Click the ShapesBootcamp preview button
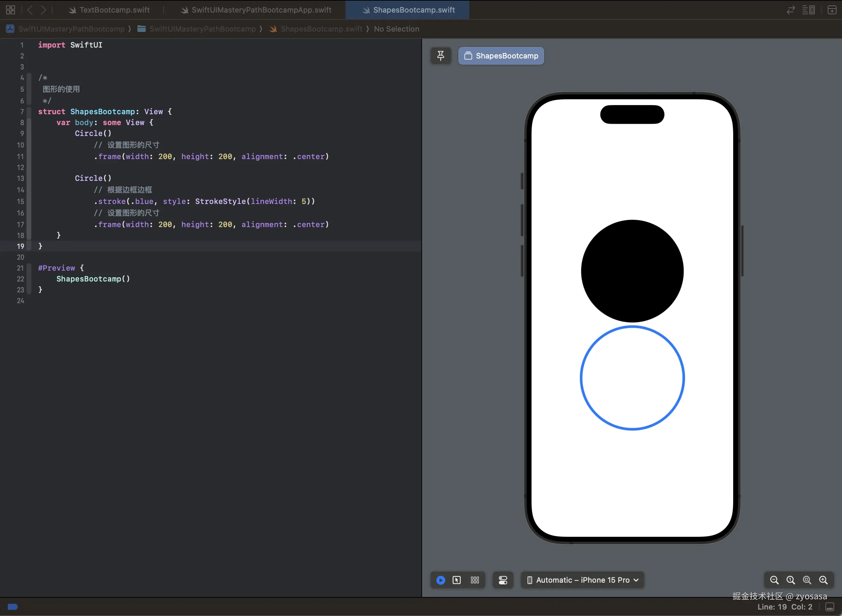 coord(501,56)
